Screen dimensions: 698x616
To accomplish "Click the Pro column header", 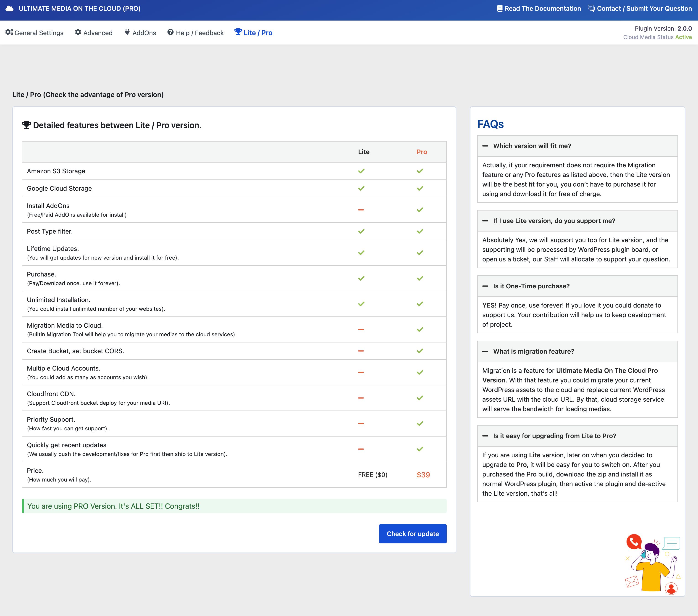I will (x=422, y=152).
